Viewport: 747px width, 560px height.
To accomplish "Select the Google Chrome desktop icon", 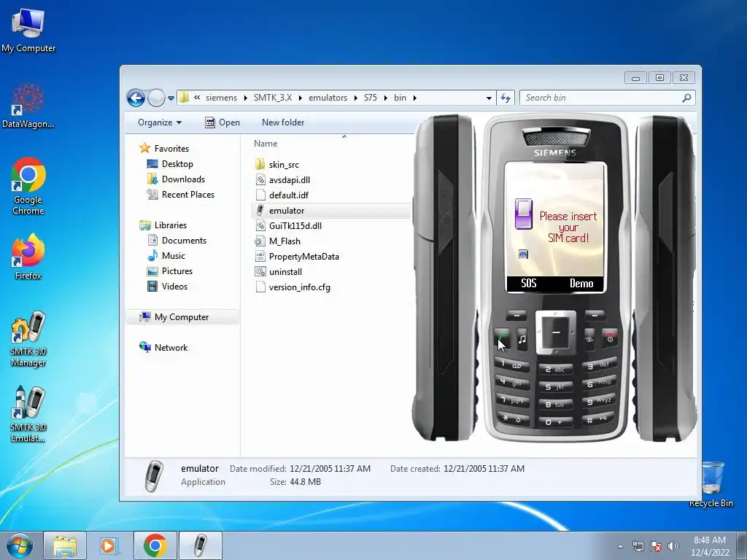I will click(x=28, y=186).
